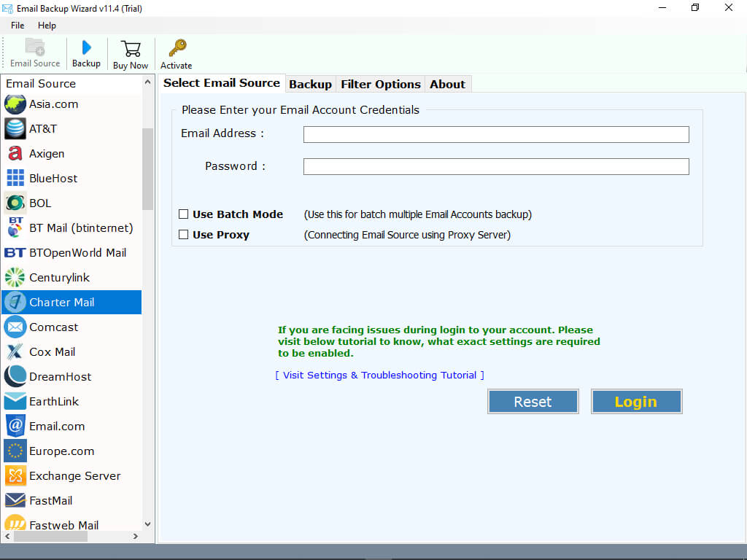
Task: Open the Filter Options tab
Action: tap(381, 85)
